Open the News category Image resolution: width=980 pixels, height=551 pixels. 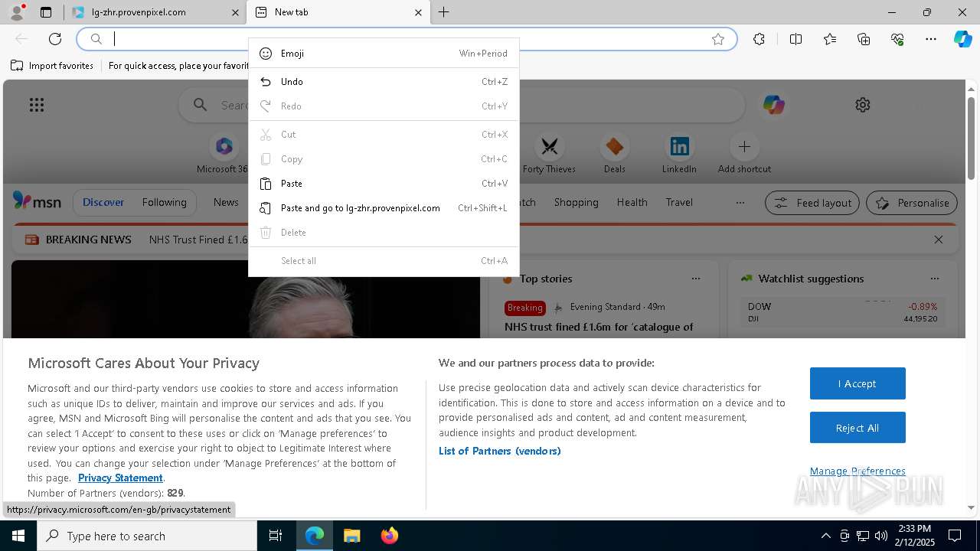pyautogui.click(x=226, y=202)
